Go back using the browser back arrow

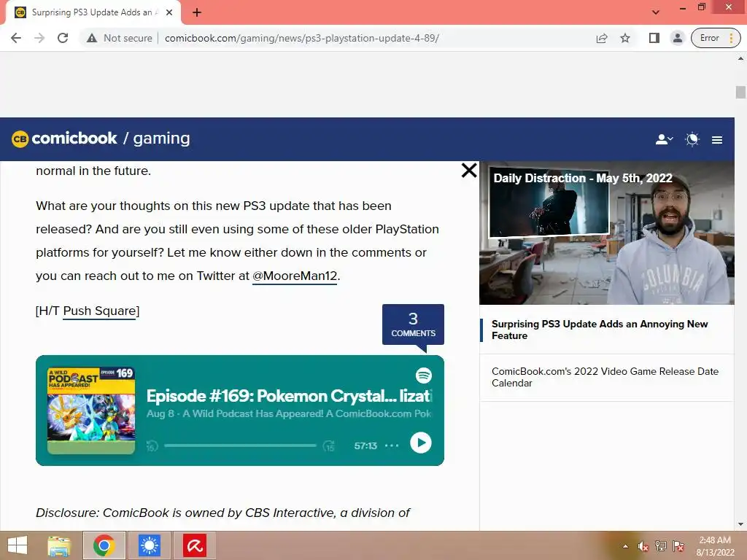(x=16, y=38)
